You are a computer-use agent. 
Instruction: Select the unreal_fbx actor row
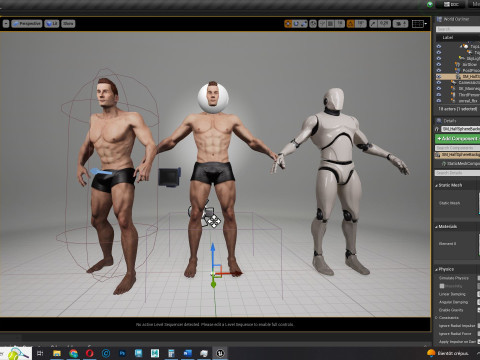coord(458,101)
